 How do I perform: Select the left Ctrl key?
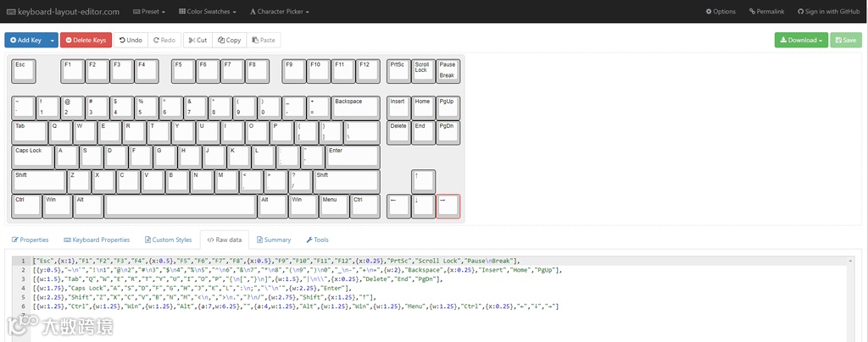tap(26, 206)
